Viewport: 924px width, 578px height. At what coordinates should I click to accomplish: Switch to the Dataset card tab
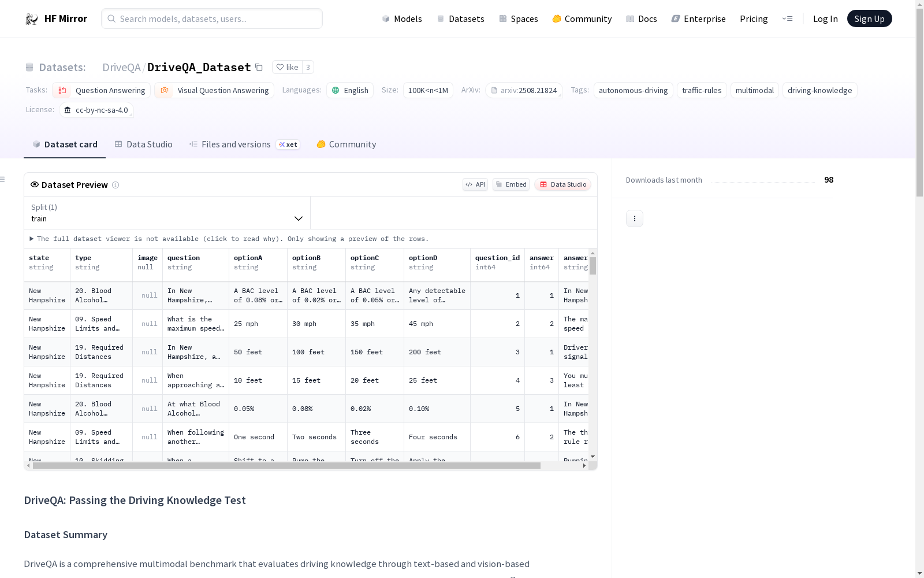pyautogui.click(x=65, y=144)
